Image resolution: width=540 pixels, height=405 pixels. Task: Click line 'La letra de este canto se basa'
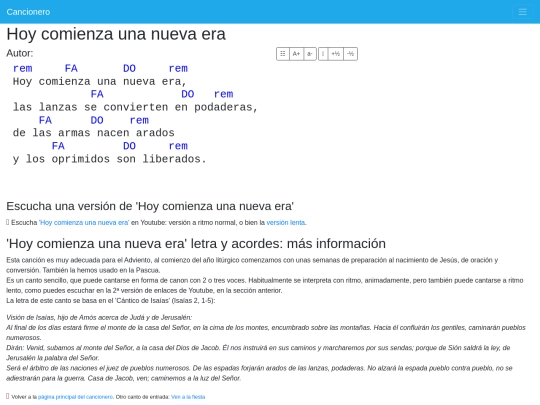[x=111, y=301]
